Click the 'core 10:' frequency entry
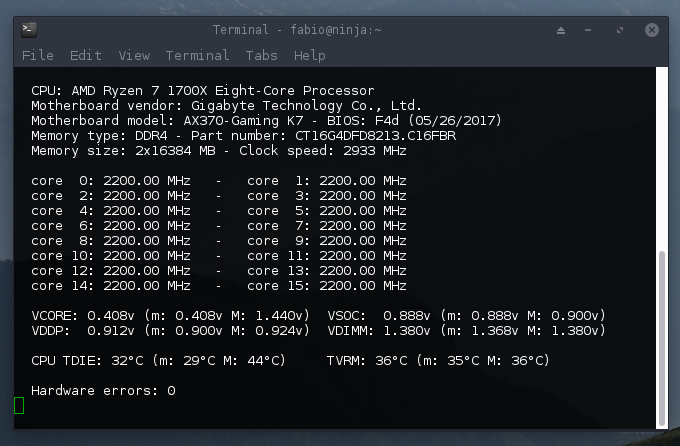Viewport: 680px width, 446px height. 111,256
